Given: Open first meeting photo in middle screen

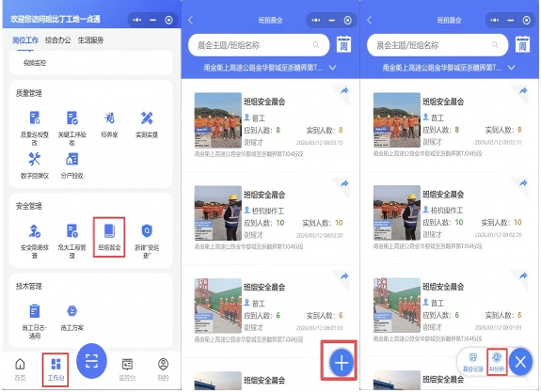Looking at the screenshot, I should 217,120.
